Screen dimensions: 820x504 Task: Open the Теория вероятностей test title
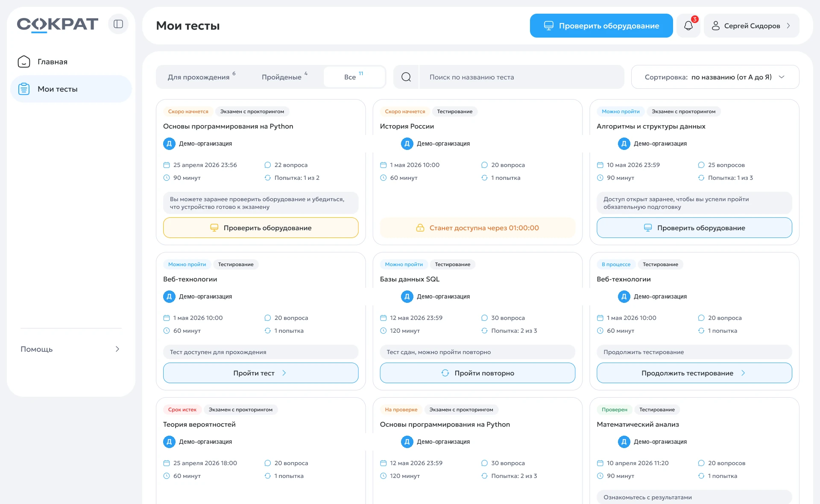(x=199, y=424)
